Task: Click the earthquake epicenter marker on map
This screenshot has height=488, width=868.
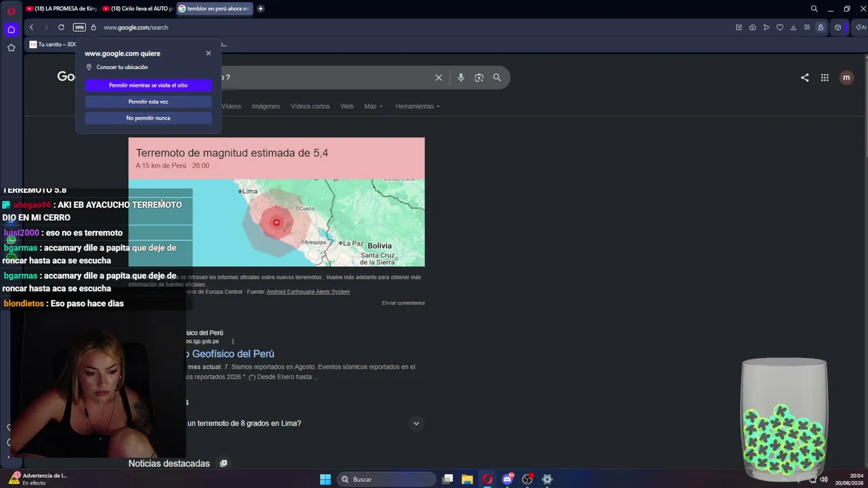Action: pos(276,222)
